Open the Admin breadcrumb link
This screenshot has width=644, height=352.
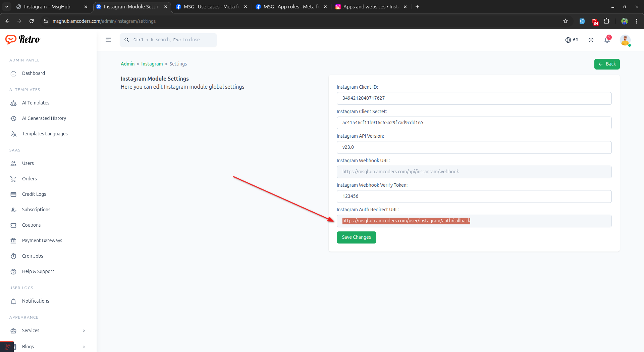click(127, 64)
